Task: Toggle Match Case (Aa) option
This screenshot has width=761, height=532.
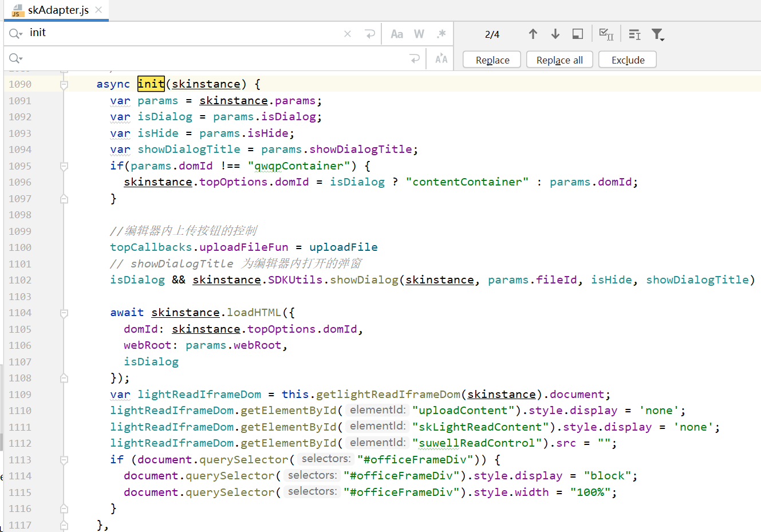Action: 397,34
